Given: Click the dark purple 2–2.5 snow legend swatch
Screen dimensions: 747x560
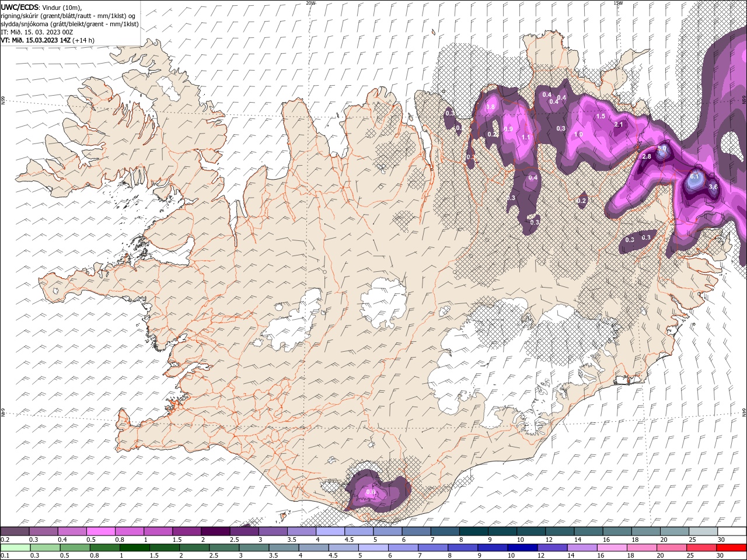Looking at the screenshot, I should 215,531.
